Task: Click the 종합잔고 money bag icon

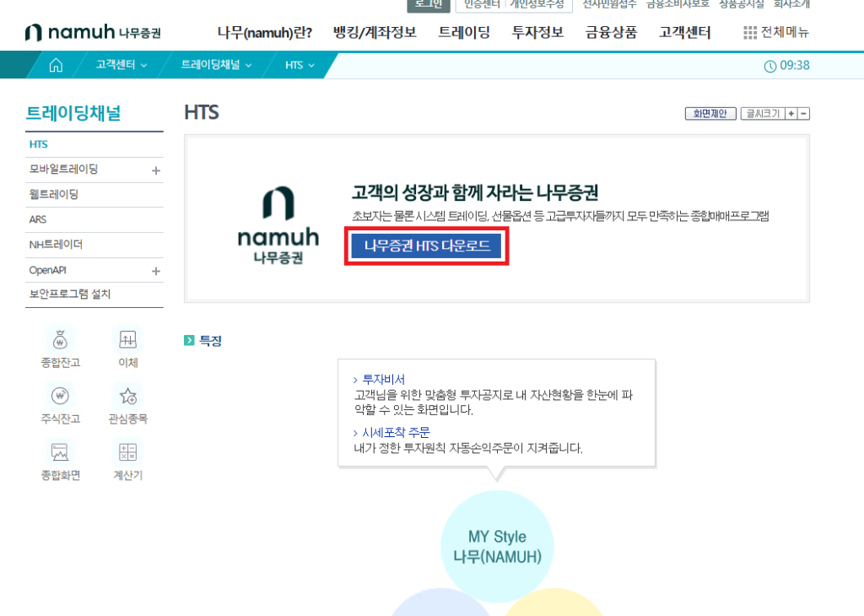Action: pos(60,340)
